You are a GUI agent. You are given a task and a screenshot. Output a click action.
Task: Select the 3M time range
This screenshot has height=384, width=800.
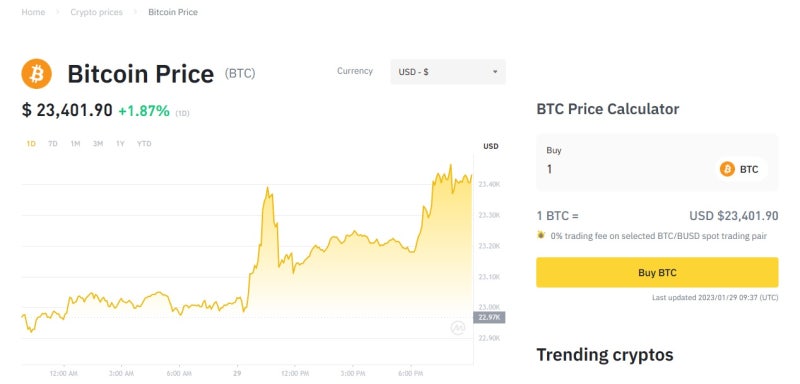pos(97,144)
